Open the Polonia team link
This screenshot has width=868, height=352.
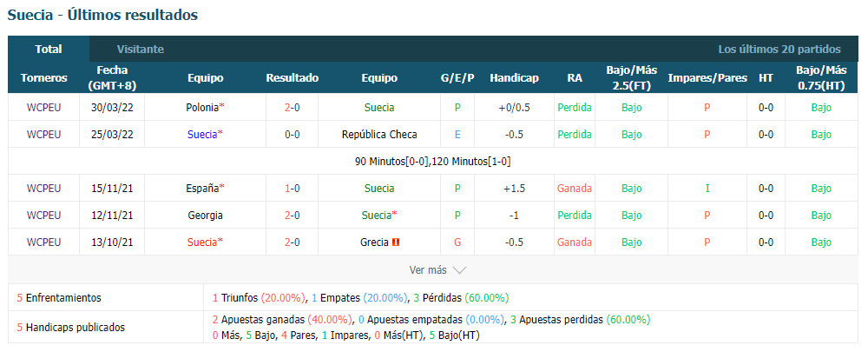pyautogui.click(x=202, y=108)
